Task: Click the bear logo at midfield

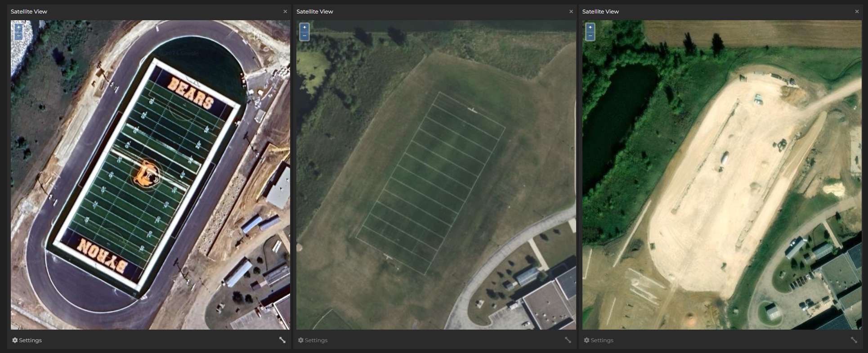Action: [146, 174]
